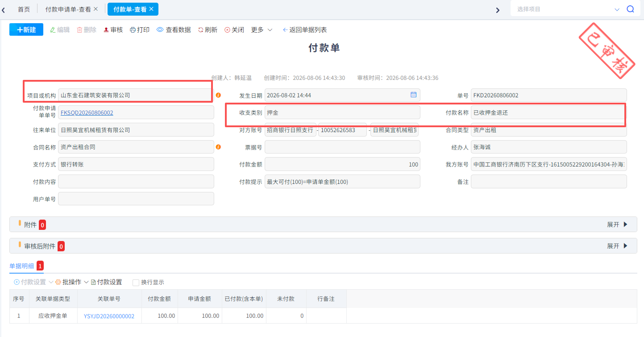Click the 经办人 field 张海诚
This screenshot has height=337, width=644.
click(549, 147)
